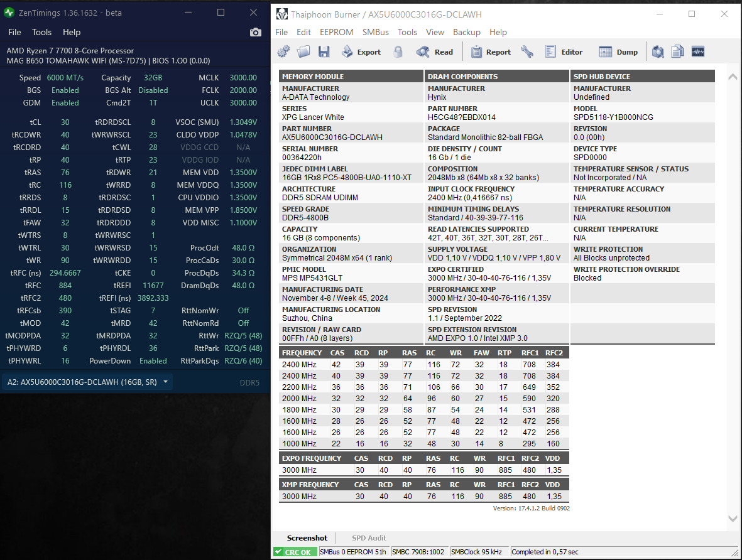Click the MEM VPP value 1.8500V
Viewport: 742px width, 560px height.
click(x=243, y=210)
